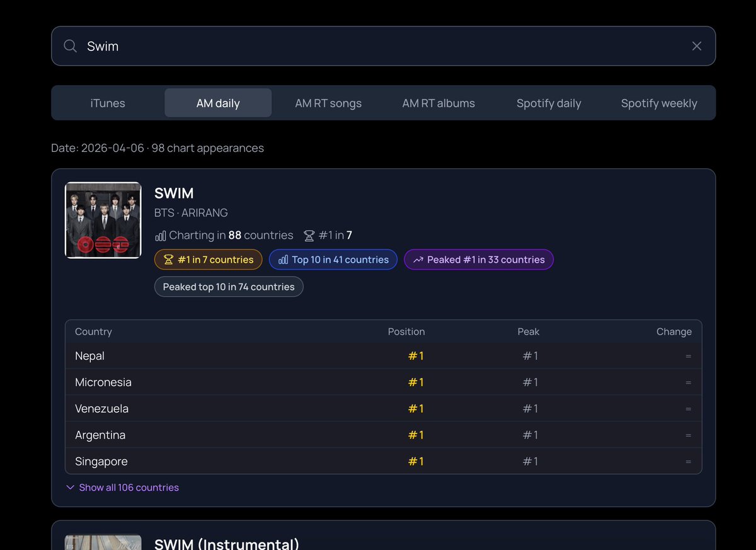Click the date and chart appearances text

point(157,148)
